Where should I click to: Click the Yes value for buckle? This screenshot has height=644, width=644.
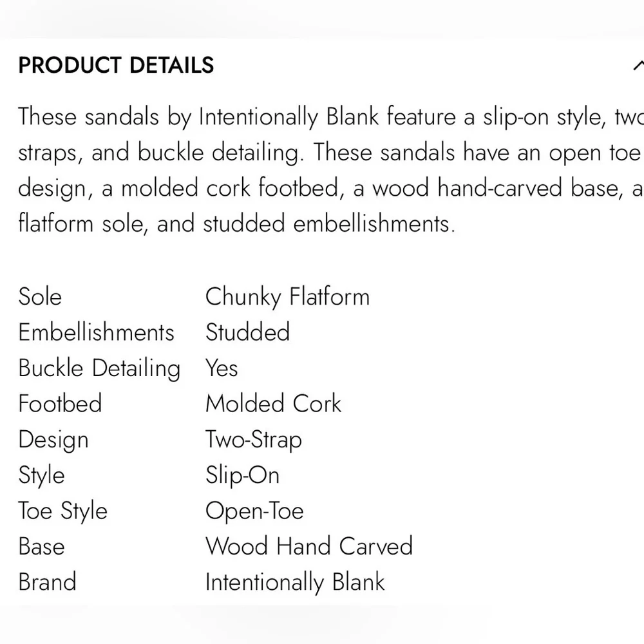click(222, 368)
